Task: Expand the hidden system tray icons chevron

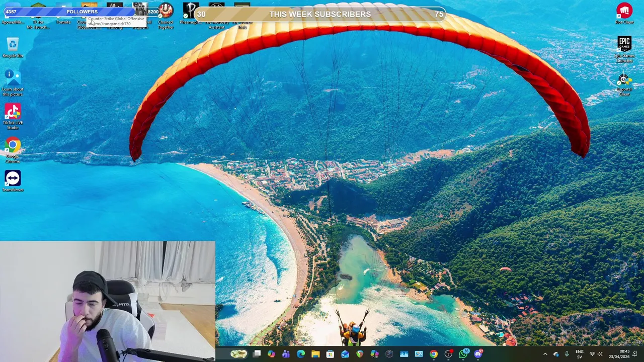Action: [545, 354]
